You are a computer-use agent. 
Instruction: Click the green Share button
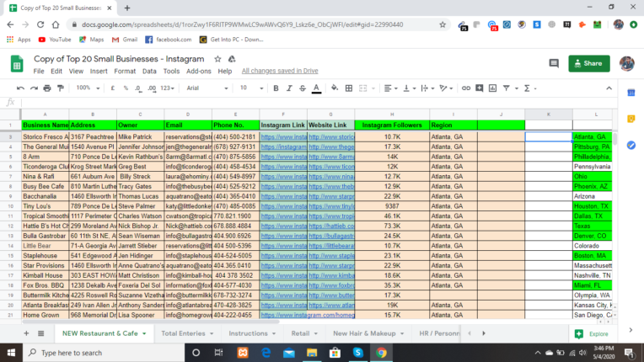[589, 63]
